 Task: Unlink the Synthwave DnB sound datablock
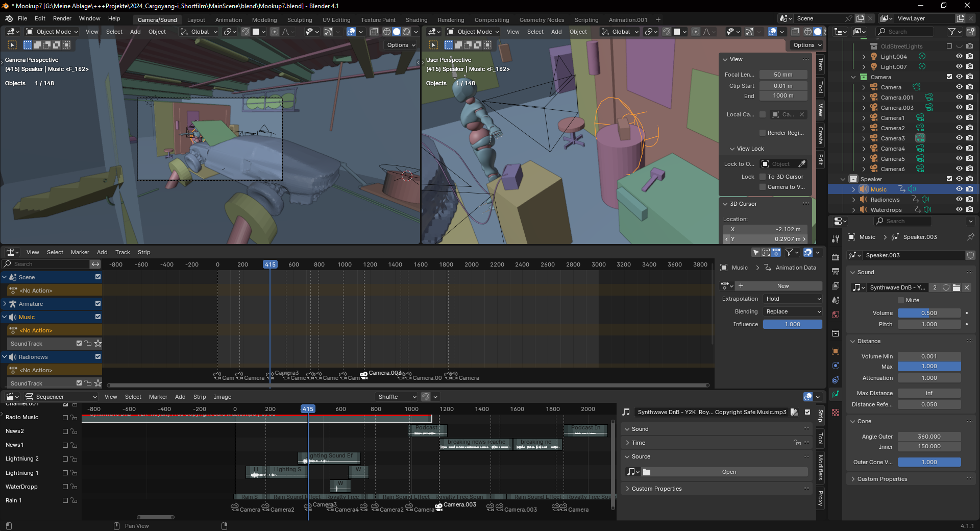click(x=967, y=287)
